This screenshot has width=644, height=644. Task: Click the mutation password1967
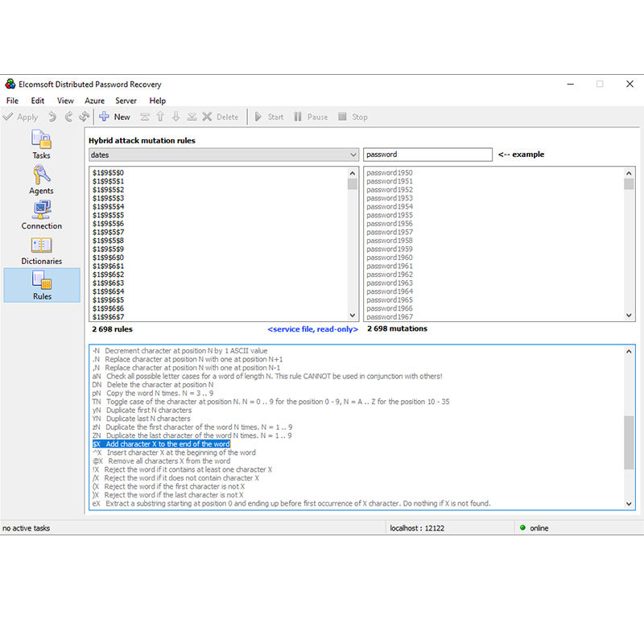point(390,316)
